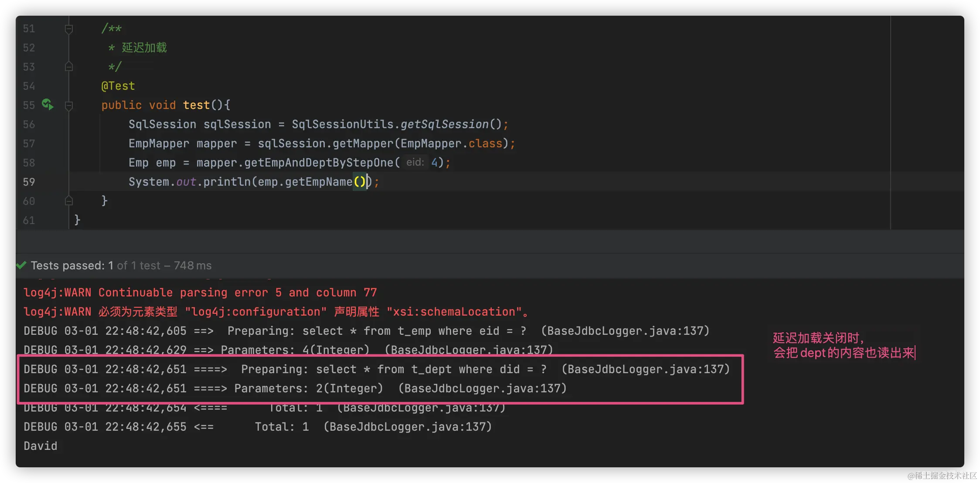The height and width of the screenshot is (483, 980).
Task: Open the BaseJdbcLogger.java:137 link in the t_dept query line
Action: pyautogui.click(x=645, y=369)
